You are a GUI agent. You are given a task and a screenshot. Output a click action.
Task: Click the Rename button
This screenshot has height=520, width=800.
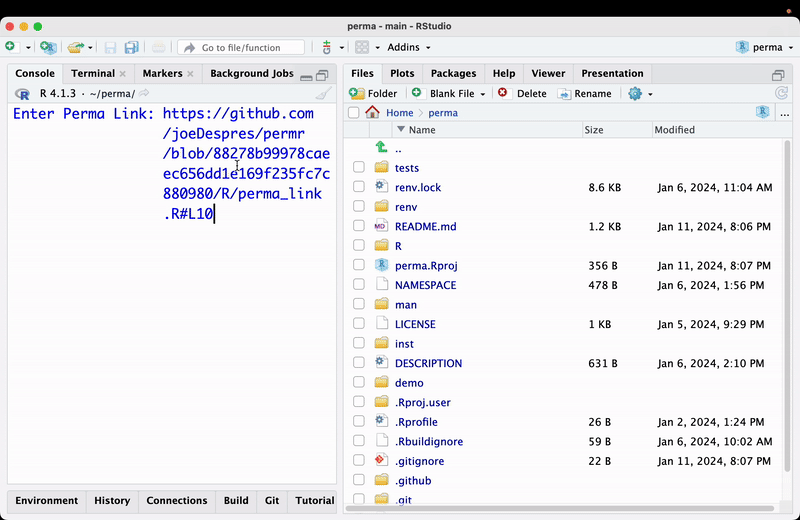tap(585, 93)
